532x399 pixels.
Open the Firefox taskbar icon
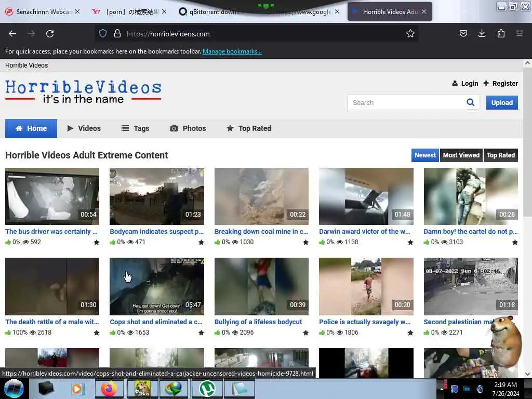[109, 389]
